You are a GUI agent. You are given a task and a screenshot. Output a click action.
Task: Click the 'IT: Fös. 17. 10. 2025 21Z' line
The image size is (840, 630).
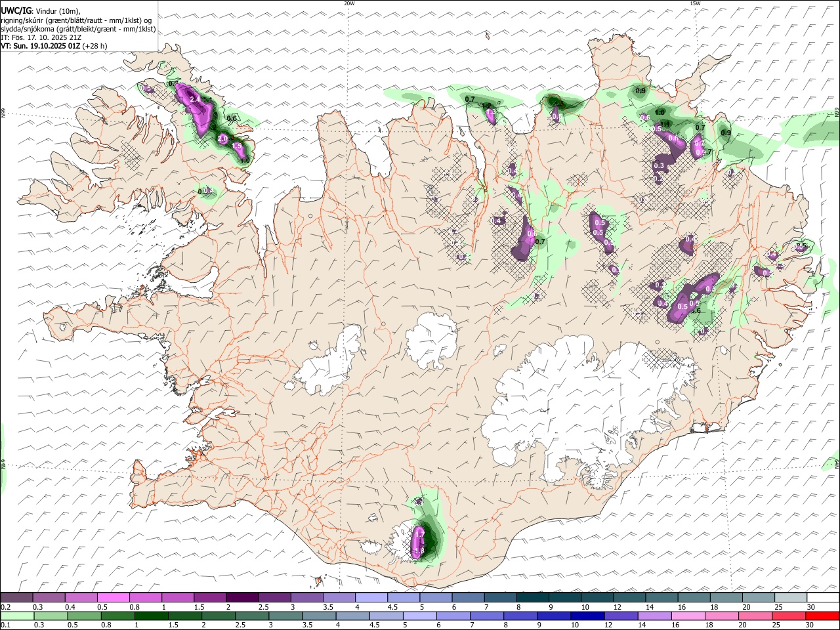[41, 37]
